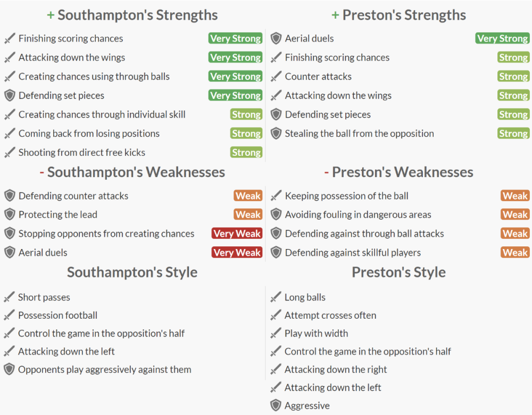Click sword icon next to Keeping possession of the ball
The height and width of the screenshot is (415, 532).
coord(276,196)
